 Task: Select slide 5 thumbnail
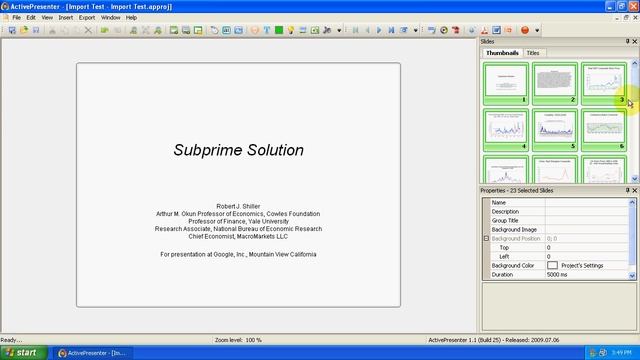(x=555, y=130)
